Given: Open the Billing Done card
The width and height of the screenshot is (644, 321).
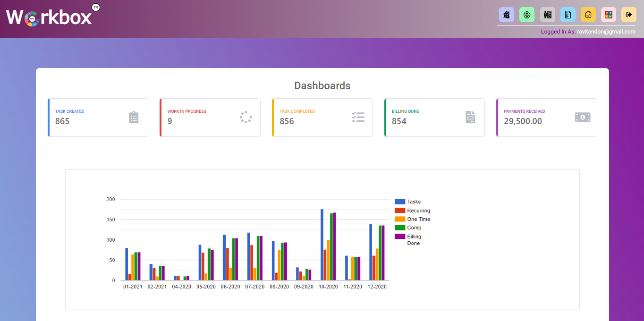Looking at the screenshot, I should 434,118.
